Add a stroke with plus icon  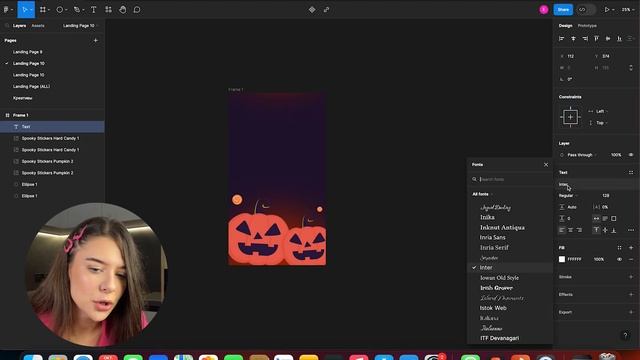(631, 277)
